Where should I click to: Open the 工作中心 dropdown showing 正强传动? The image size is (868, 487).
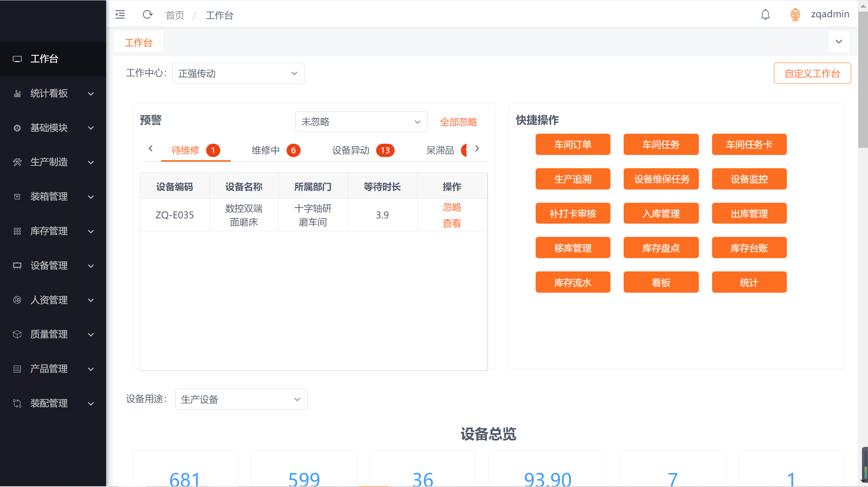point(238,73)
